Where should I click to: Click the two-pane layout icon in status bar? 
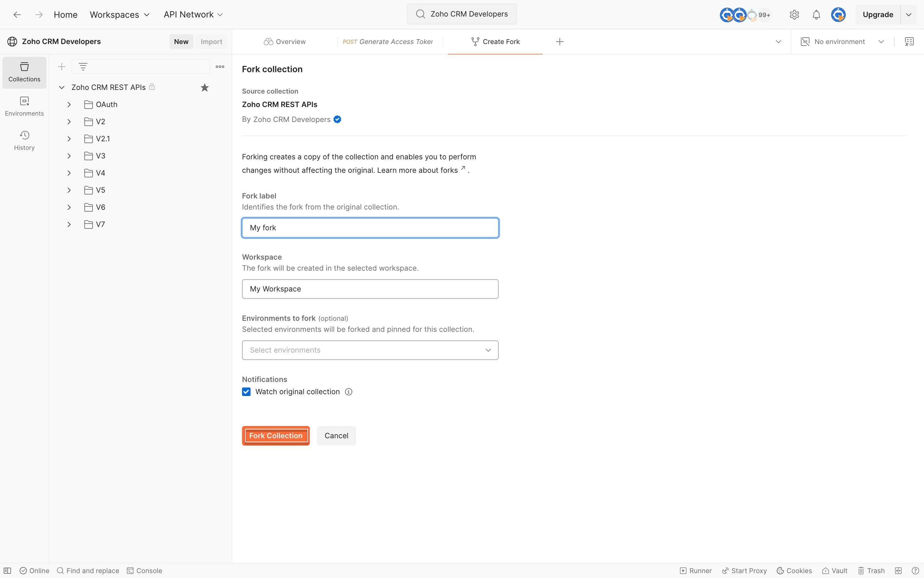(x=898, y=571)
